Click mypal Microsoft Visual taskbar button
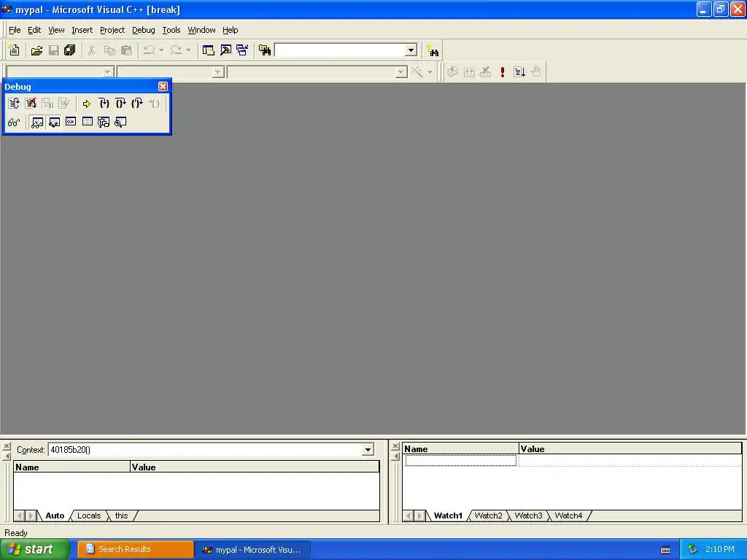 (252, 550)
